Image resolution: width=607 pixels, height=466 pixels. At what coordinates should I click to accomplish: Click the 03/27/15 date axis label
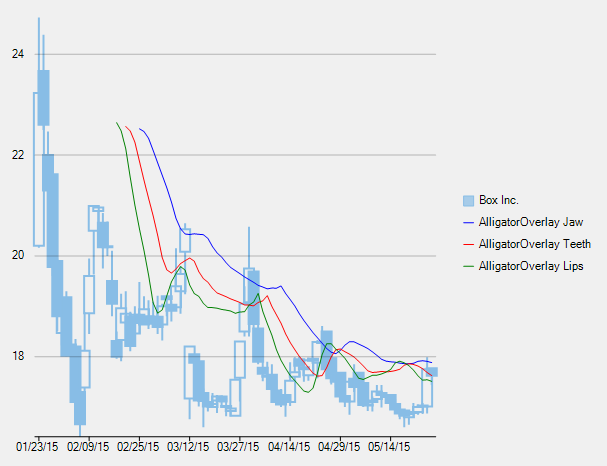tap(238, 445)
